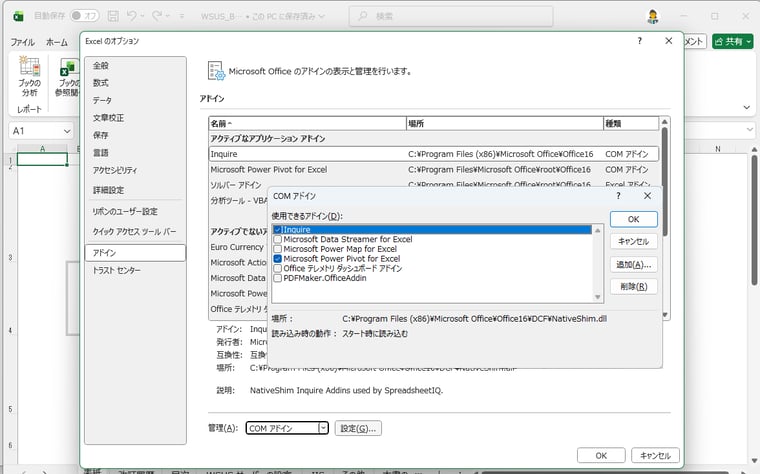Click the help ? icon in COM アドイン dialog
Viewport: 760px width, 474px height.
(x=618, y=196)
